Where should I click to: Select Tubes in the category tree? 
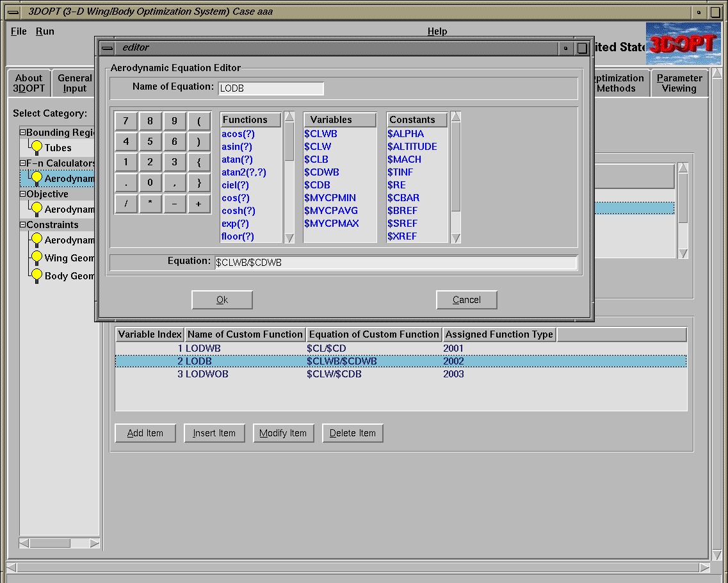point(58,148)
